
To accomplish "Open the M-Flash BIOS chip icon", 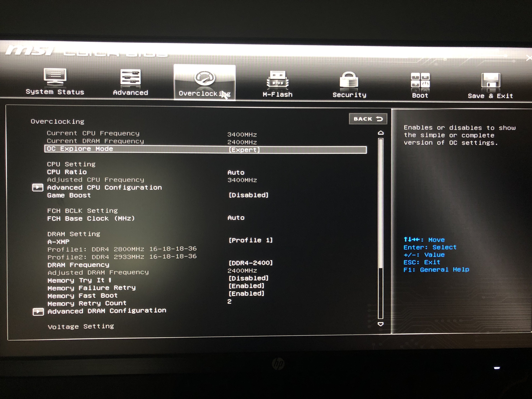I will [277, 79].
